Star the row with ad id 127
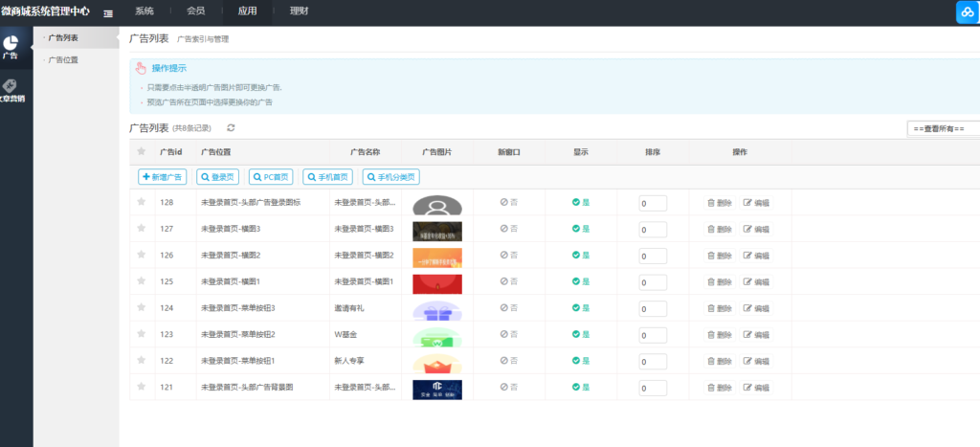Viewport: 980px width, 447px height. (142, 228)
